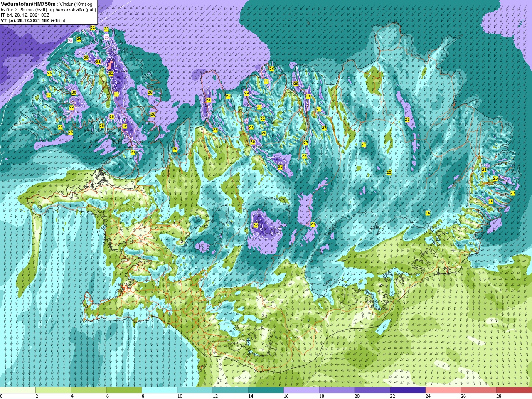Select the 14–16 m/s dark teal legend swatch
The width and height of the screenshot is (532, 399).
point(266,390)
